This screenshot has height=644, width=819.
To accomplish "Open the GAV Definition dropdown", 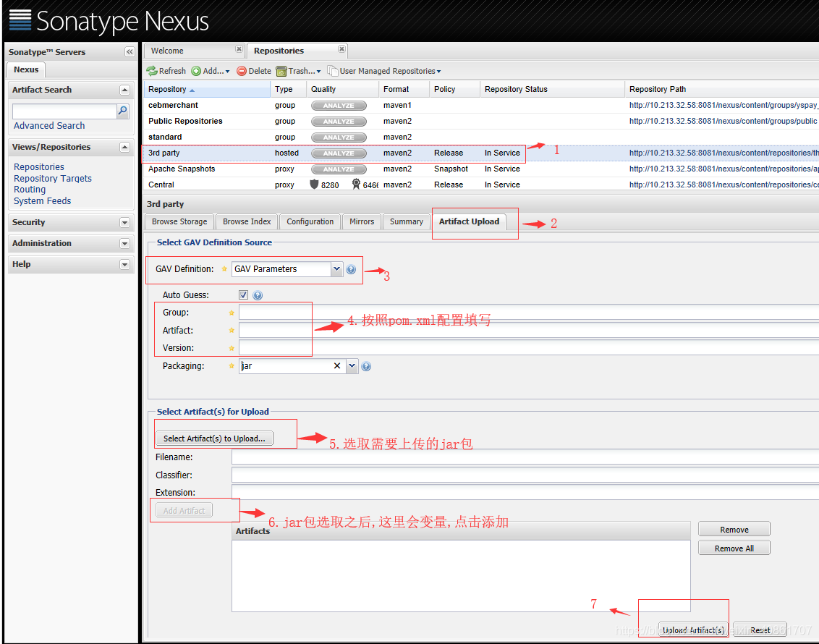I will (337, 269).
